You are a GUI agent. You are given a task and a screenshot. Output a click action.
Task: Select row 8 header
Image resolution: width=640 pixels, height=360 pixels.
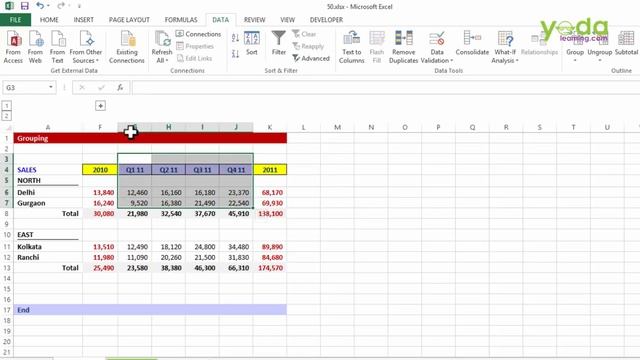[7, 213]
